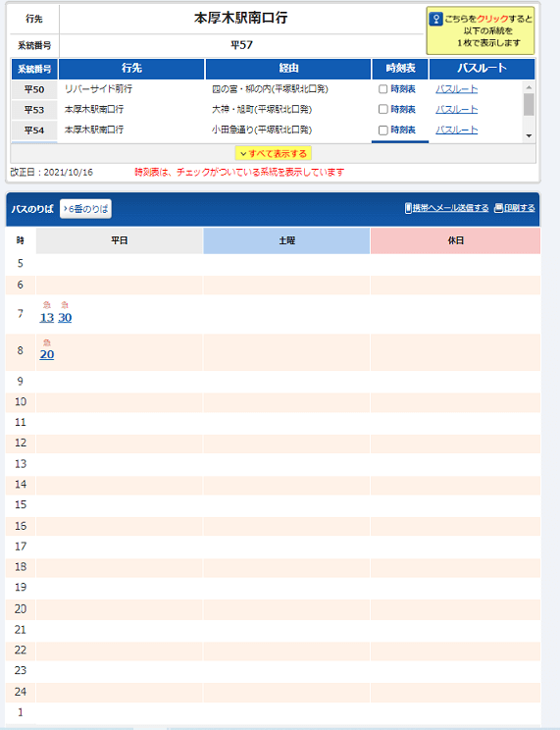Open the 7:30 weekday departure
The image size is (560, 730).
pyautogui.click(x=65, y=318)
